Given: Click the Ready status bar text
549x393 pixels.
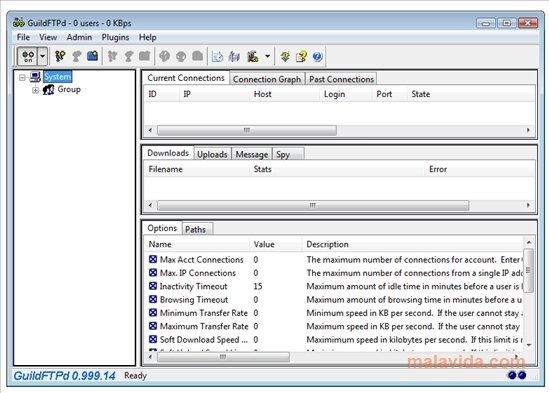Looking at the screenshot, I should tap(135, 375).
